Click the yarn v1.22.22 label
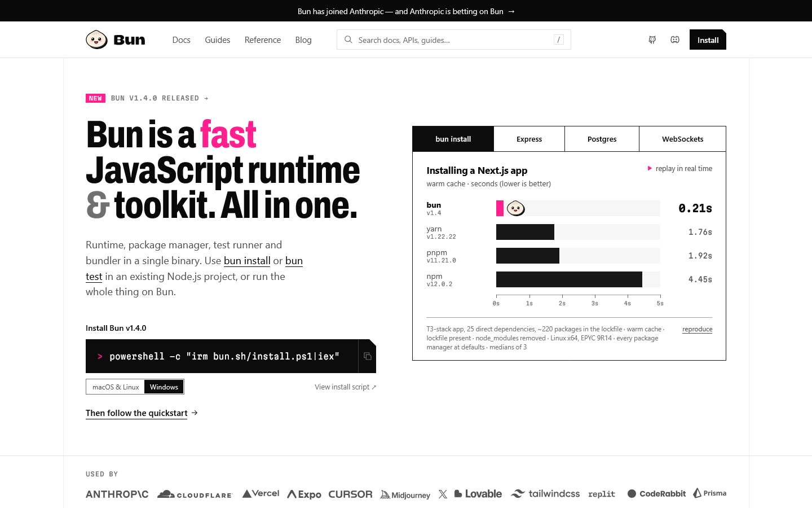812x508 pixels. pyautogui.click(x=441, y=233)
